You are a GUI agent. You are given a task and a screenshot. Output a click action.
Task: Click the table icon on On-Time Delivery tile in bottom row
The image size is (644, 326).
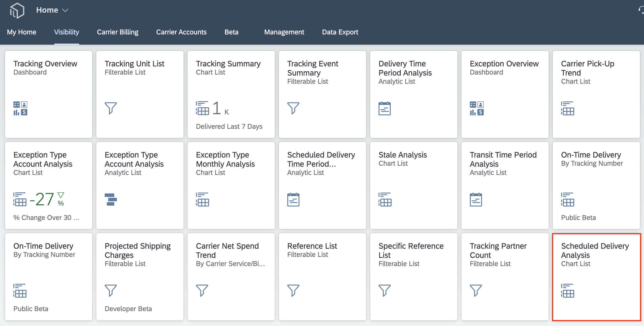tap(20, 290)
